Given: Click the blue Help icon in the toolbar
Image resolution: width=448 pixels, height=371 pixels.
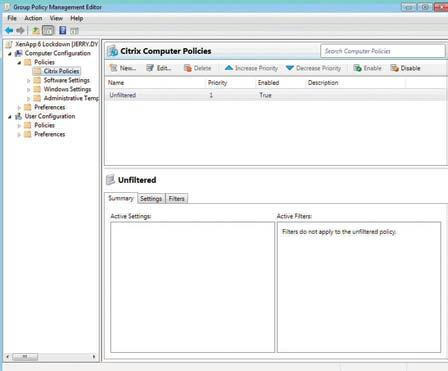Looking at the screenshot, I should pyautogui.click(x=62, y=30).
